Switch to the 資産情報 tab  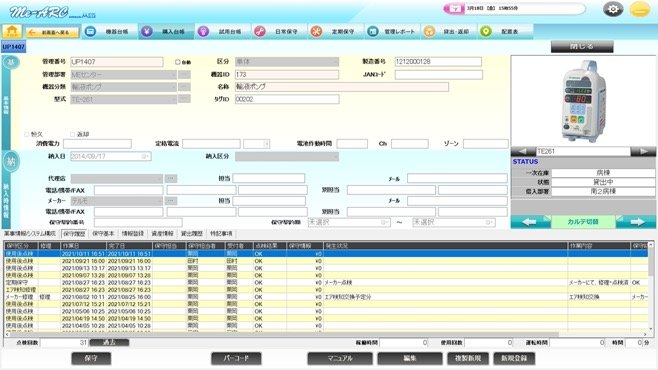(162, 234)
